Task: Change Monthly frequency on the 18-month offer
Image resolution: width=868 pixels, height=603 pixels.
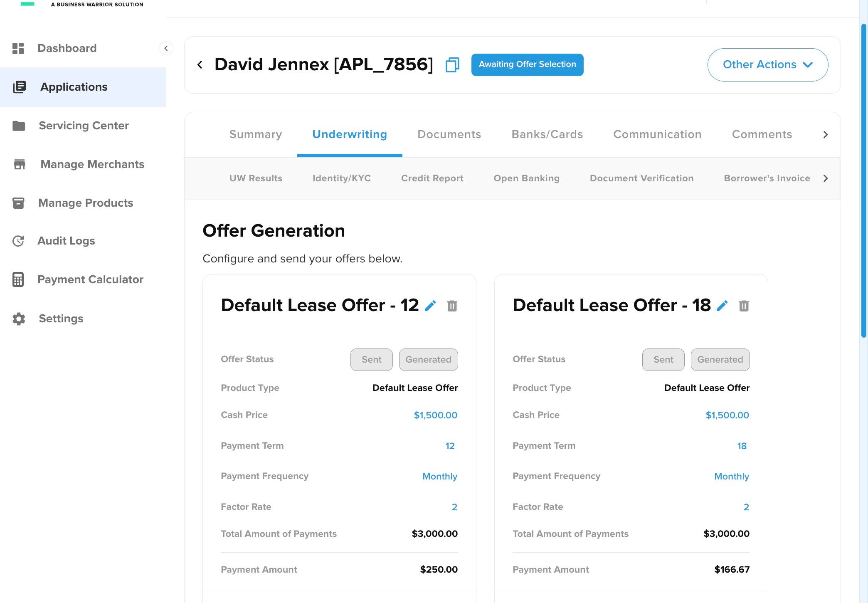Action: click(732, 477)
